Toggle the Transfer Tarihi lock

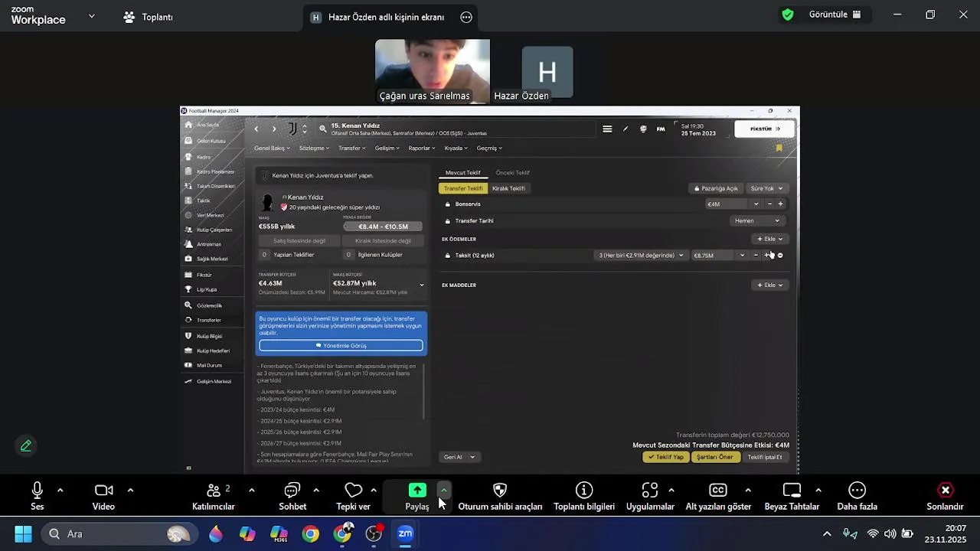pos(448,221)
